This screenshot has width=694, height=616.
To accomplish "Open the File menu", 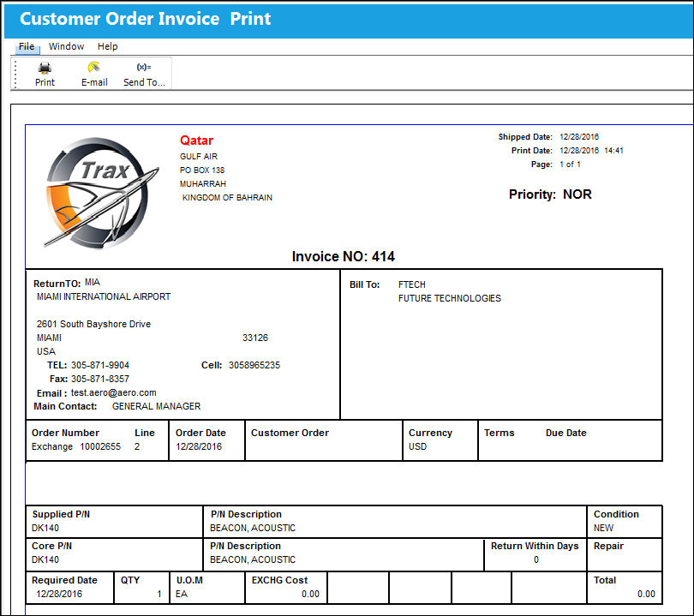I will 27,46.
